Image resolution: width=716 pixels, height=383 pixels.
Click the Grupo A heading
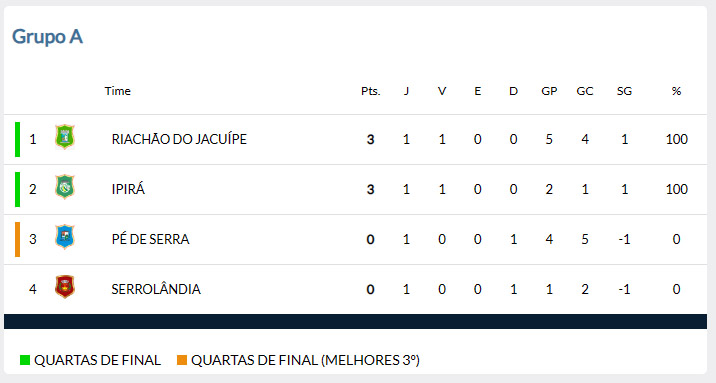click(x=47, y=37)
